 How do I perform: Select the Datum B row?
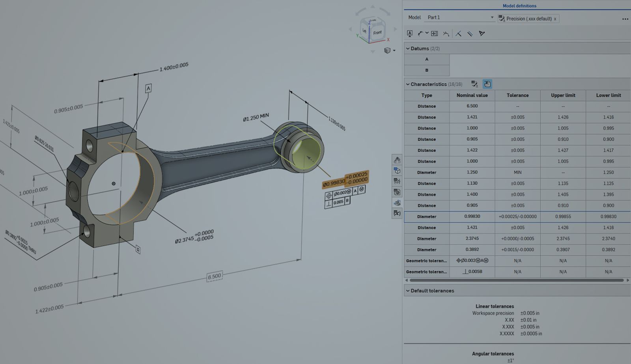pos(427,70)
